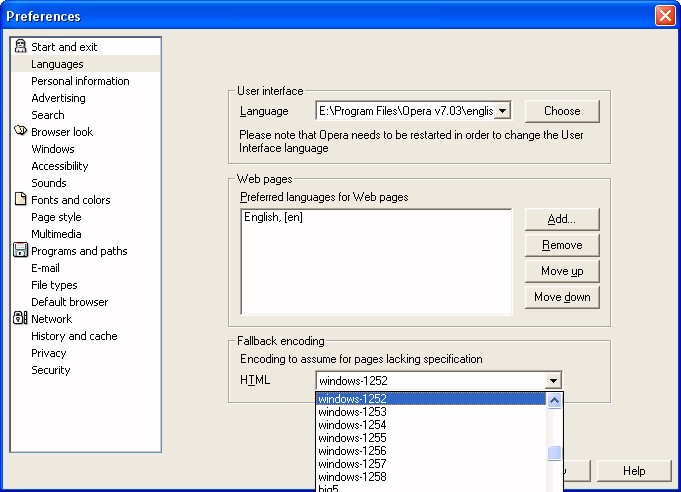Click the Start and exit category icon

[21, 47]
